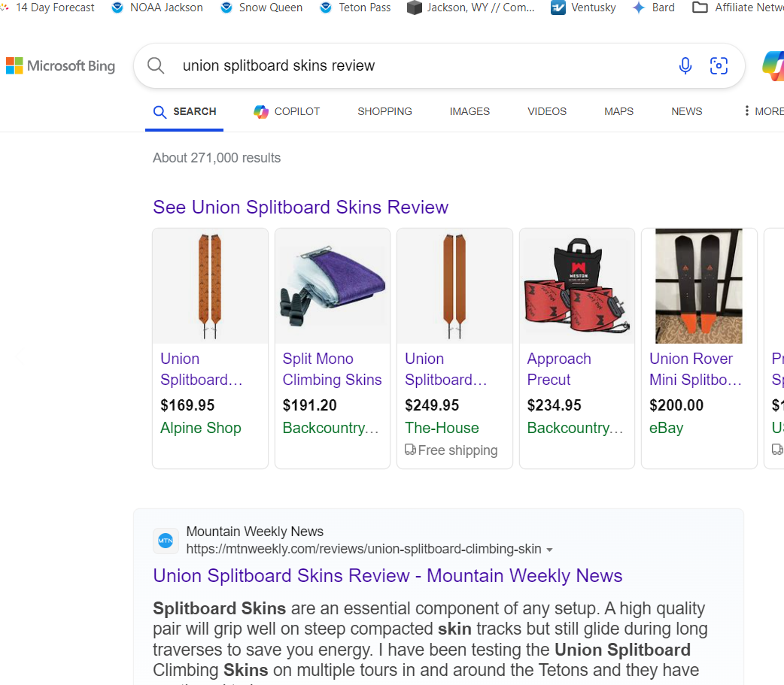This screenshot has width=784, height=685.
Task: Expand the mtnweekly.com URL dropdown arrow
Action: coord(549,550)
